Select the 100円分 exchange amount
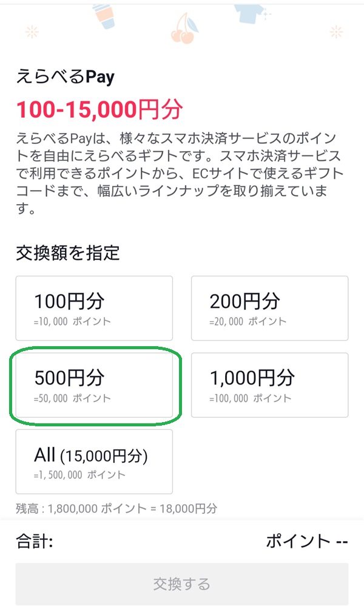This screenshot has width=364, height=614. 94,308
